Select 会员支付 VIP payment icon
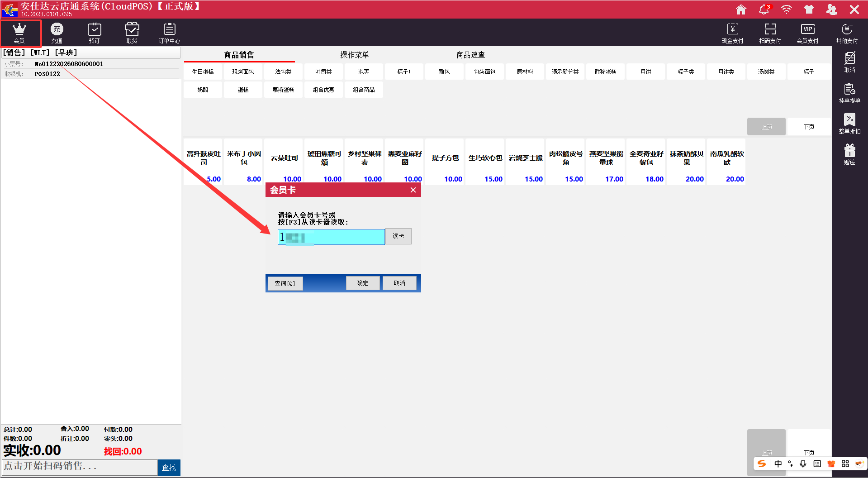This screenshot has width=868, height=478. tap(807, 33)
